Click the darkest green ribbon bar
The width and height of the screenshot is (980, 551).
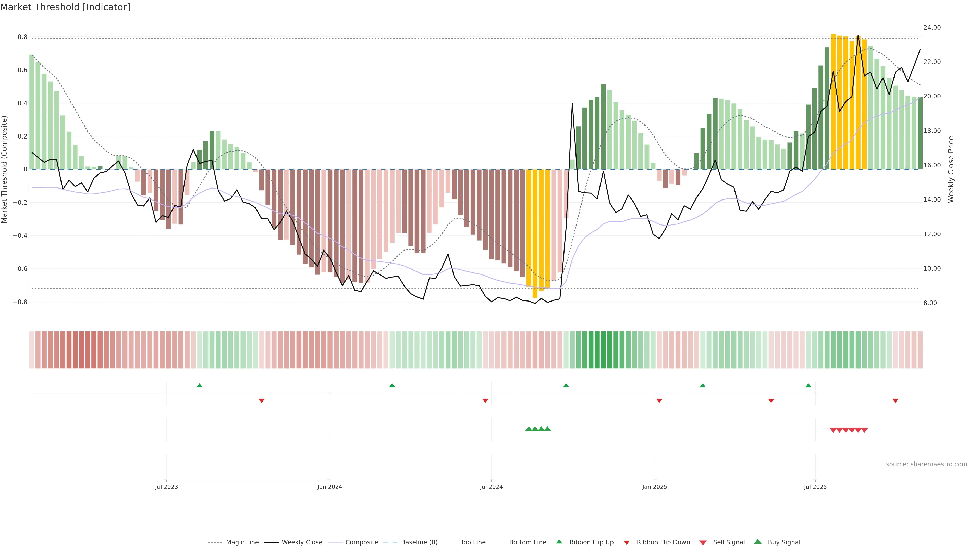(x=603, y=350)
